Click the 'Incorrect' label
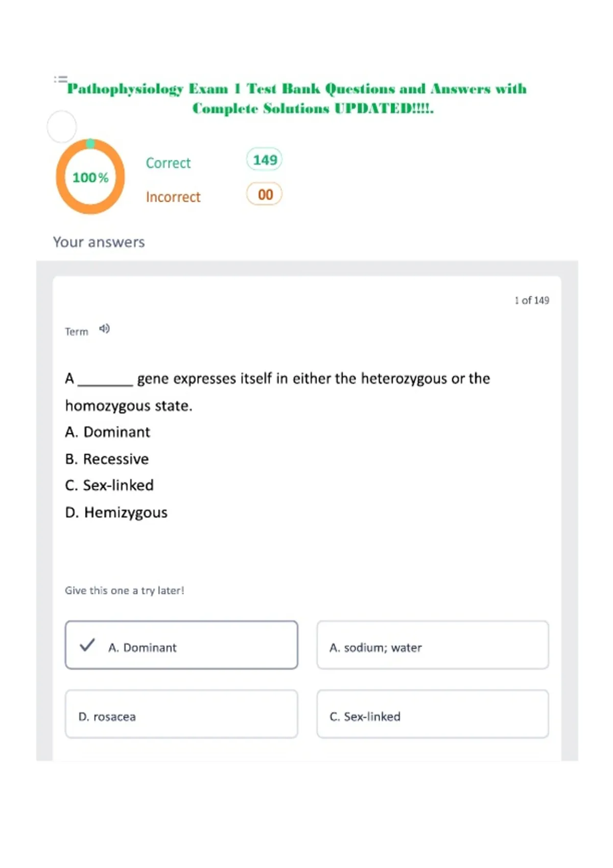Image resolution: width=613 pixels, height=868 pixels. pos(173,197)
